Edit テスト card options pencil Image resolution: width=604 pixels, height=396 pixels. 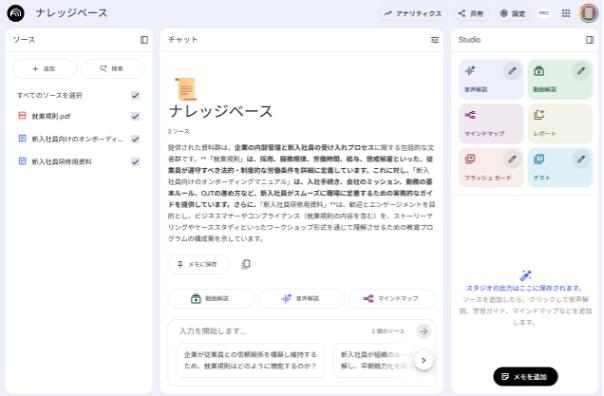point(581,159)
